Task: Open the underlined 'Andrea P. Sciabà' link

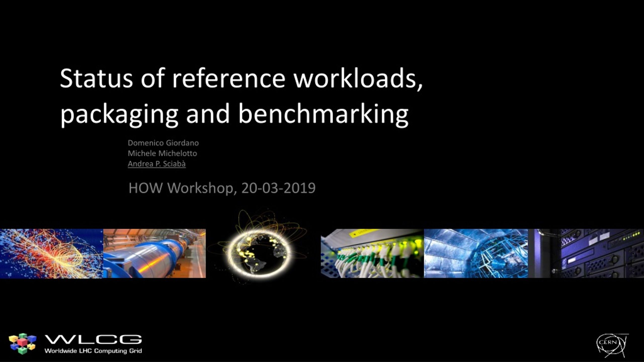Action: click(157, 164)
